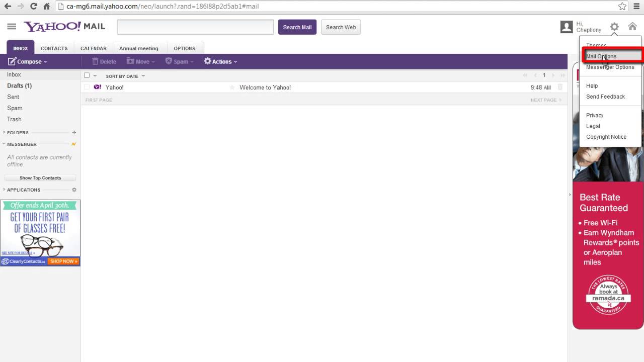Select the Welcome to Yahoo email checkbox
Screen dimensions: 644x362
pyautogui.click(x=87, y=87)
